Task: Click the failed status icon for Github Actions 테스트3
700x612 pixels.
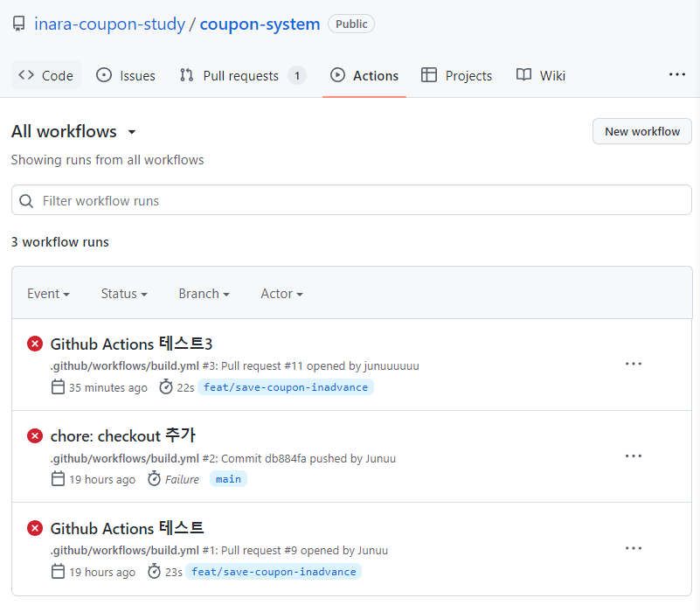Action: tap(35, 344)
